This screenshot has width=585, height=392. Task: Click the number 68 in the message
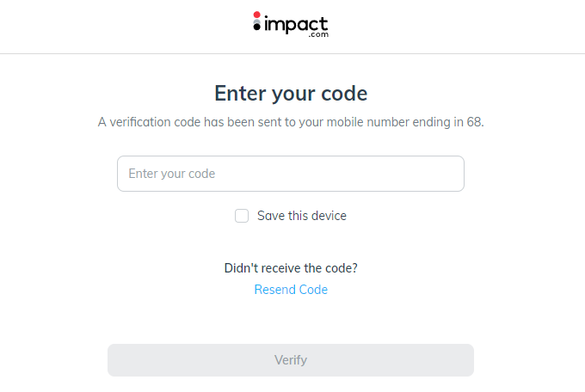tap(474, 122)
